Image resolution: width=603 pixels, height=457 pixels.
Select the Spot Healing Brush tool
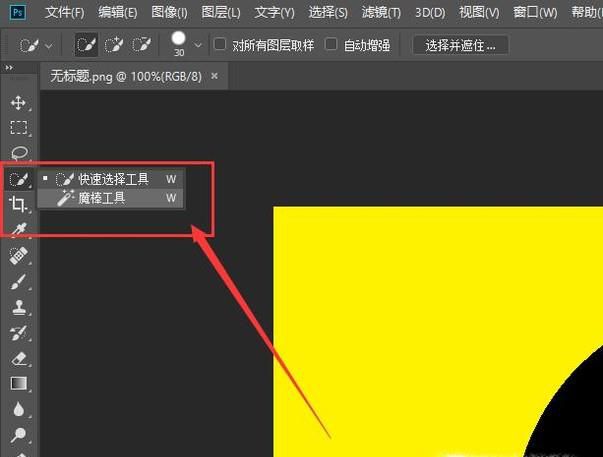click(18, 255)
